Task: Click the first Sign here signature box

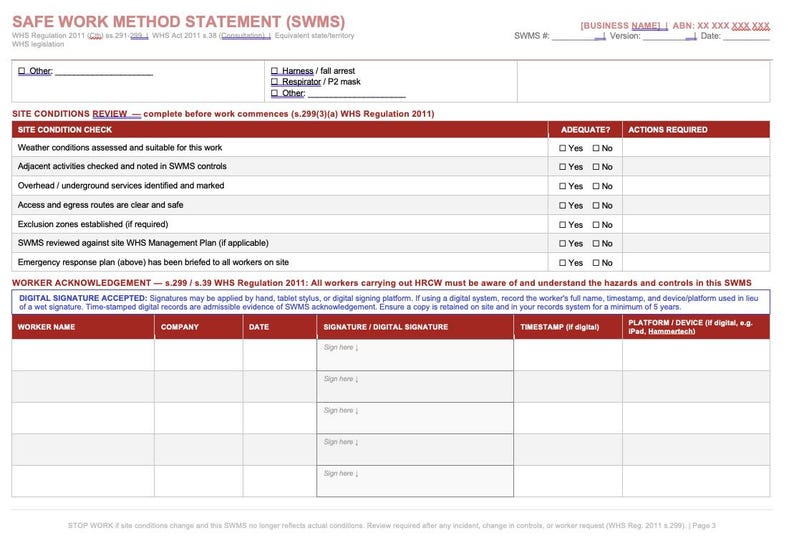Action: [x=415, y=355]
